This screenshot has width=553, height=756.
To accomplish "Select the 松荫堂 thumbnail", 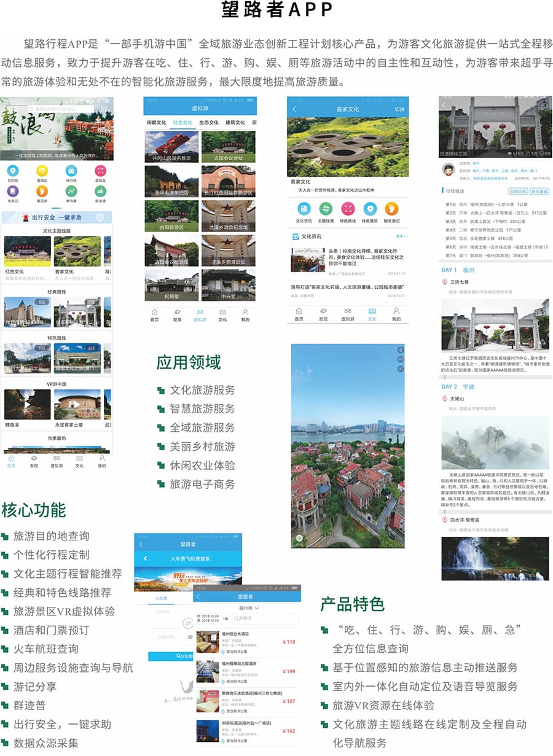I will pos(171,286).
